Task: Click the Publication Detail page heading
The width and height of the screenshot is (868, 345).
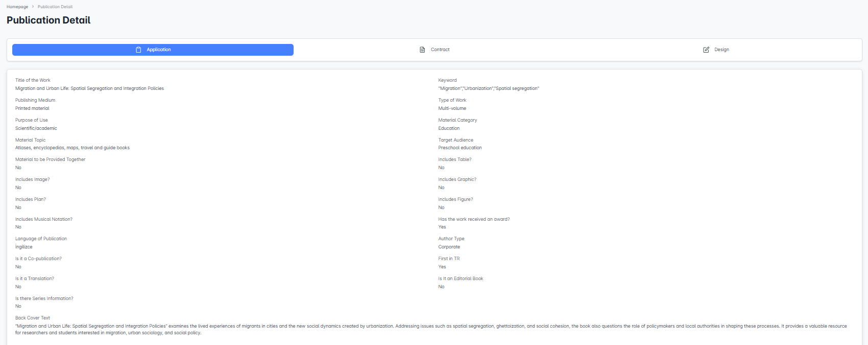Action: (49, 20)
